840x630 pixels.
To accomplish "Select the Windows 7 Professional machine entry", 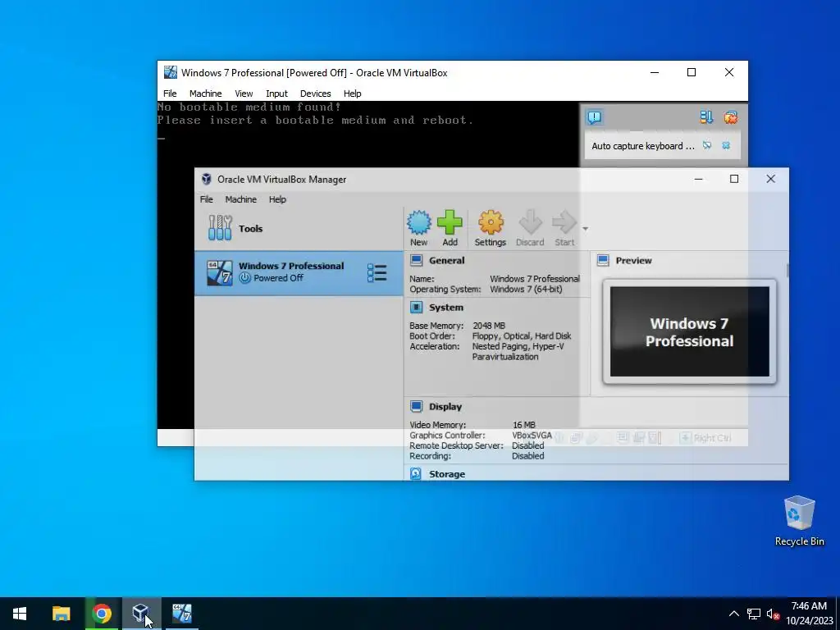I will [x=299, y=272].
